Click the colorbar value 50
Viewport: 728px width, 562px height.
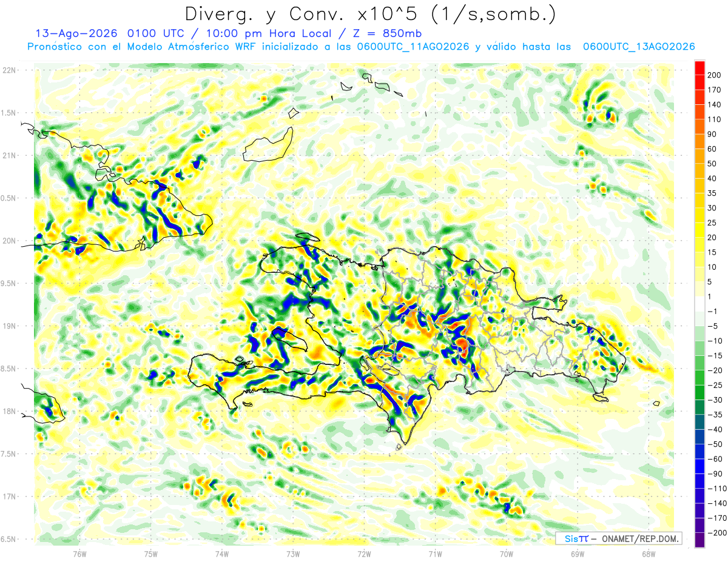point(713,164)
